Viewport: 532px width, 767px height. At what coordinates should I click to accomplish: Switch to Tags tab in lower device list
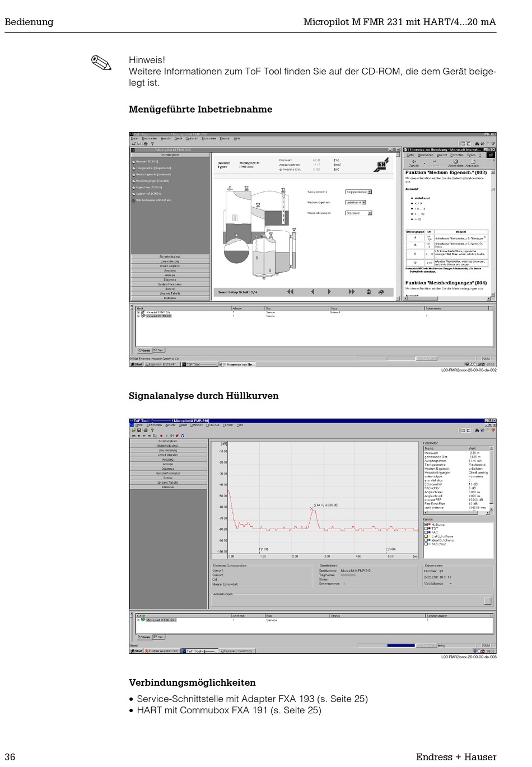click(158, 637)
